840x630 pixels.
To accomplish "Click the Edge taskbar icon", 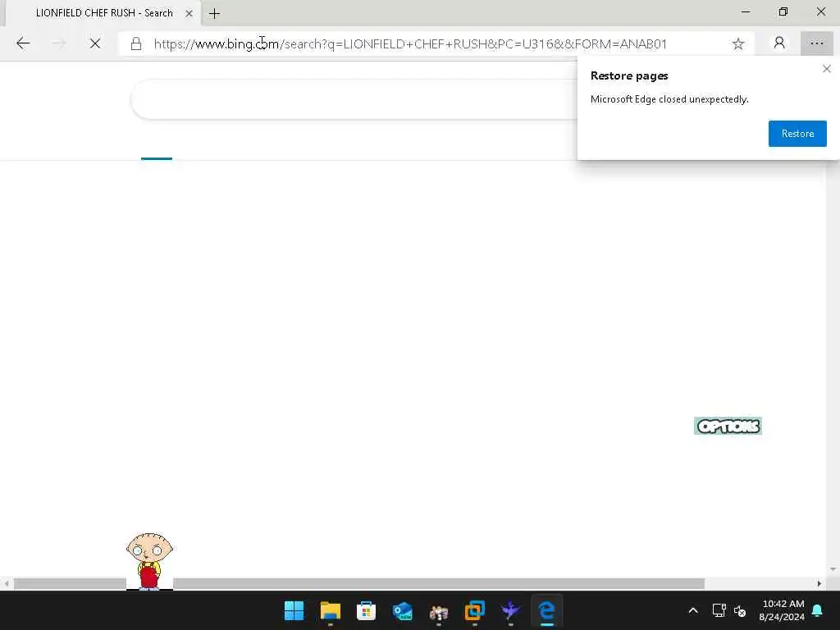I will (546, 610).
